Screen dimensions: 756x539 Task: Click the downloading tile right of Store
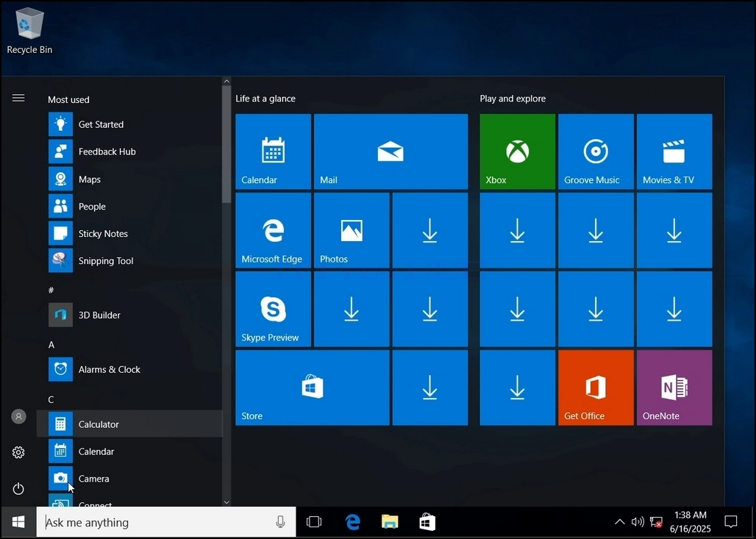point(430,388)
